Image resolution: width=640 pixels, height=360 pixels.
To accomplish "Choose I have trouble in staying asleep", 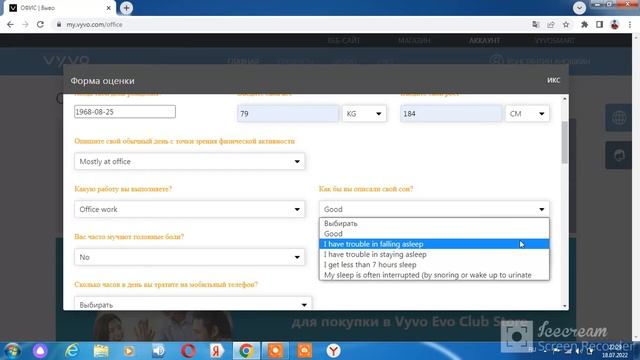I will click(x=434, y=254).
